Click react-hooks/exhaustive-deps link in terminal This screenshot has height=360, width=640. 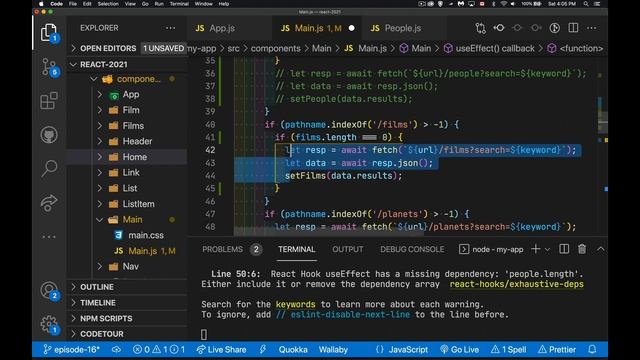[x=516, y=284]
